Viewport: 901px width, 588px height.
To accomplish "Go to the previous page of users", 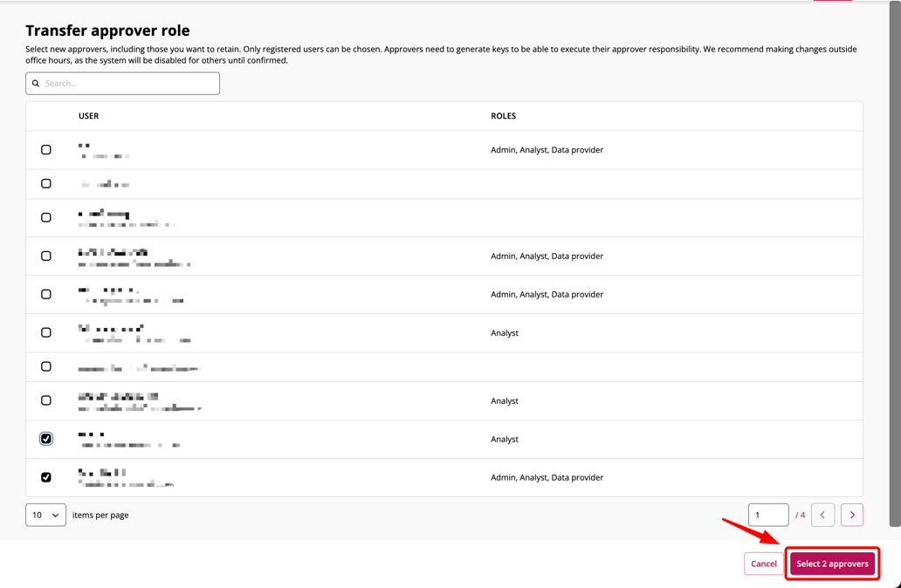I will 822,515.
